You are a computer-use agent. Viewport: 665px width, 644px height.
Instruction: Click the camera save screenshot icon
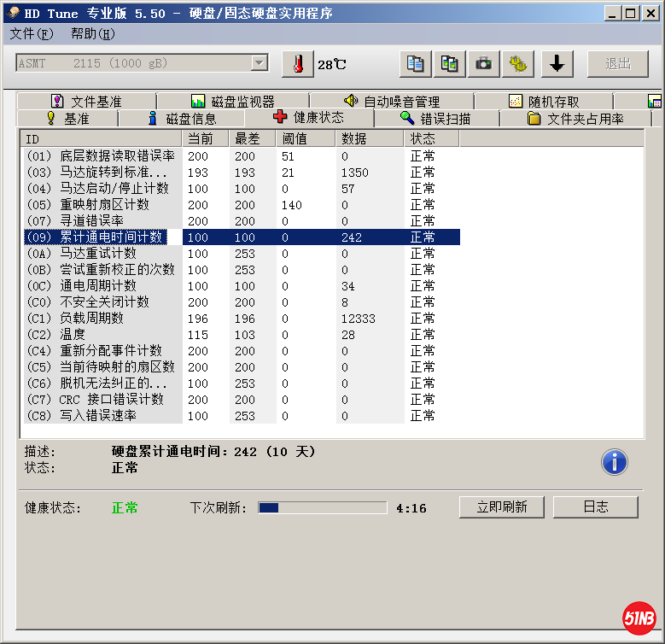pyautogui.click(x=483, y=64)
